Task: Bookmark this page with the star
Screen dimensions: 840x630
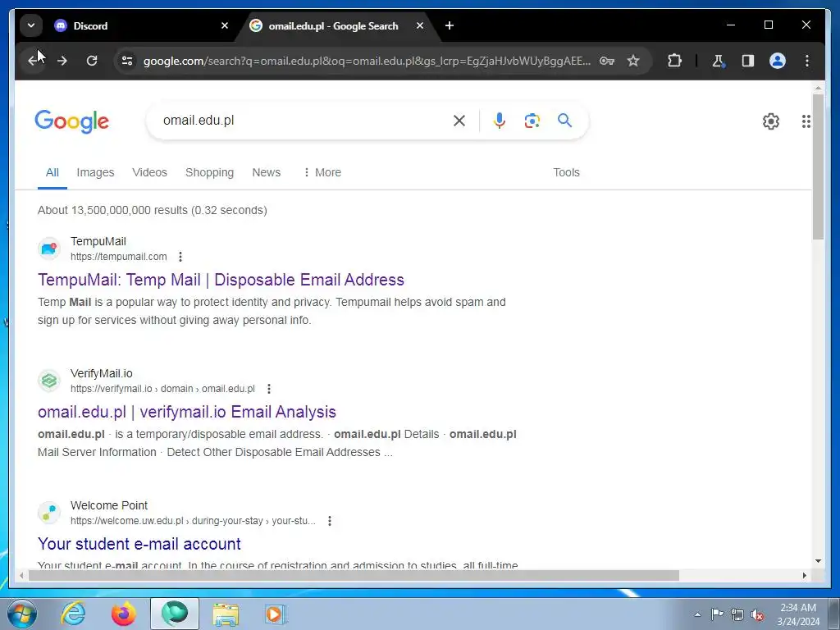Action: pyautogui.click(x=633, y=61)
